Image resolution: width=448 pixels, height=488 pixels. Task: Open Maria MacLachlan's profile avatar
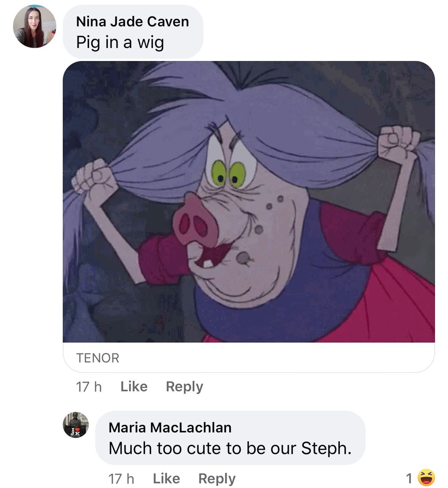click(x=76, y=425)
